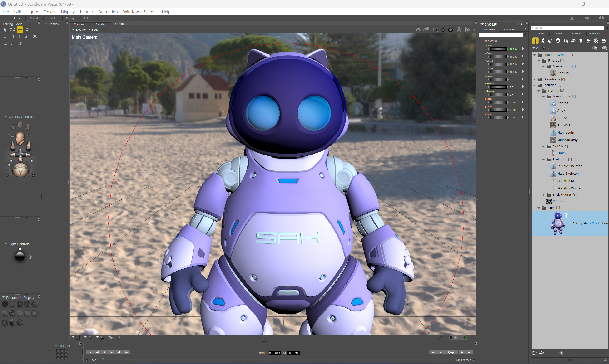Open the Animation menu

tap(108, 12)
